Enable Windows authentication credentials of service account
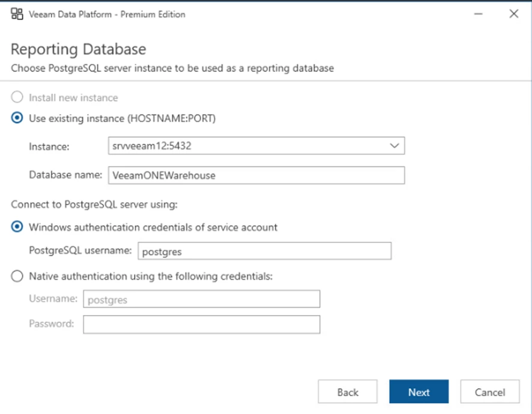Image resolution: width=532 pixels, height=414 pixels. coord(18,227)
